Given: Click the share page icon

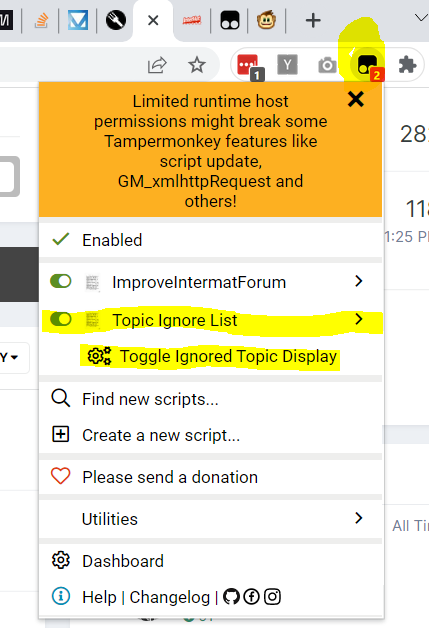Looking at the screenshot, I should point(157,65).
